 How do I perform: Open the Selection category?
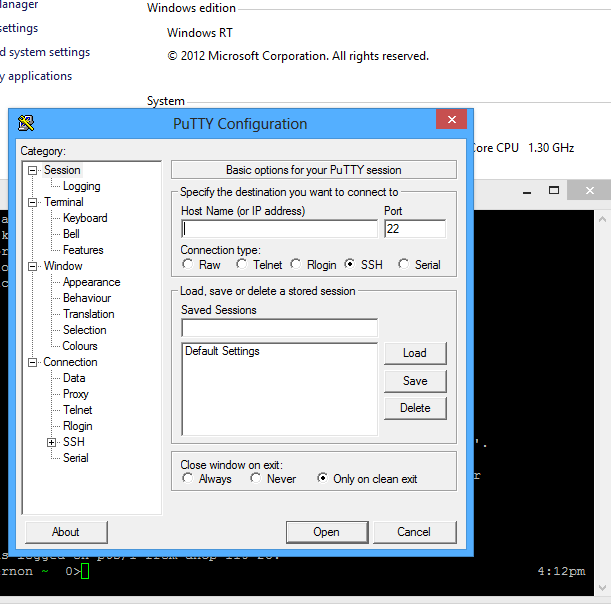click(x=85, y=330)
